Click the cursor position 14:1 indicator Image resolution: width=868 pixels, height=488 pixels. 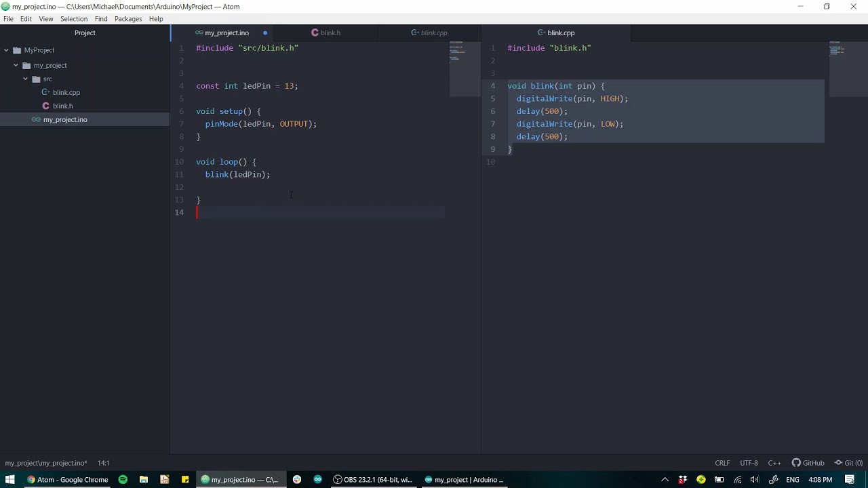[x=103, y=463]
